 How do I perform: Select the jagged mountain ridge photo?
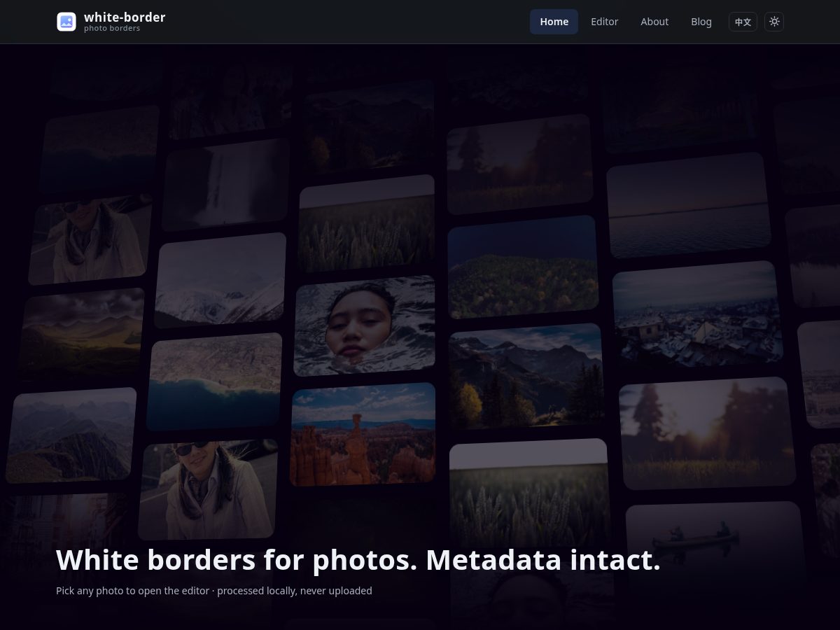pos(71,435)
